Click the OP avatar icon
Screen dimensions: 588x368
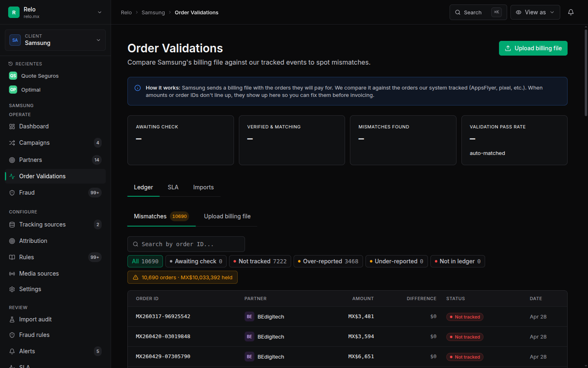coord(13,90)
